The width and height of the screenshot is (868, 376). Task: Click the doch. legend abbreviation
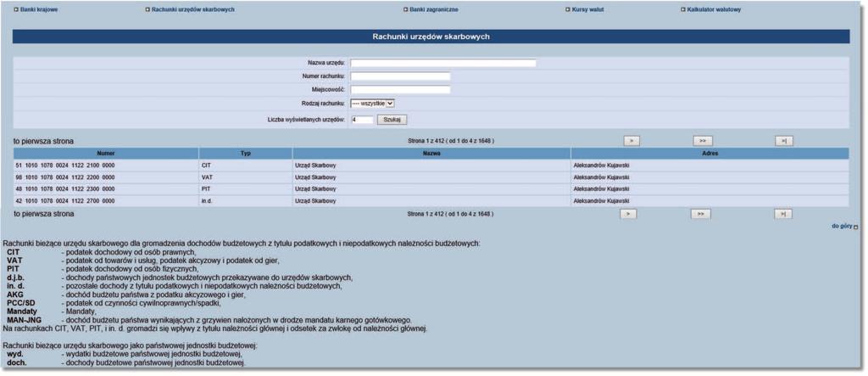pos(17,363)
